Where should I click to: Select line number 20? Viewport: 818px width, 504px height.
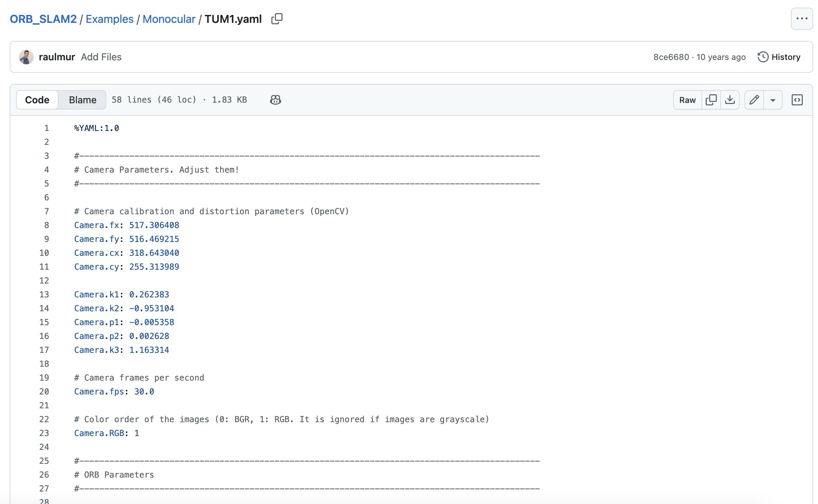(x=44, y=392)
